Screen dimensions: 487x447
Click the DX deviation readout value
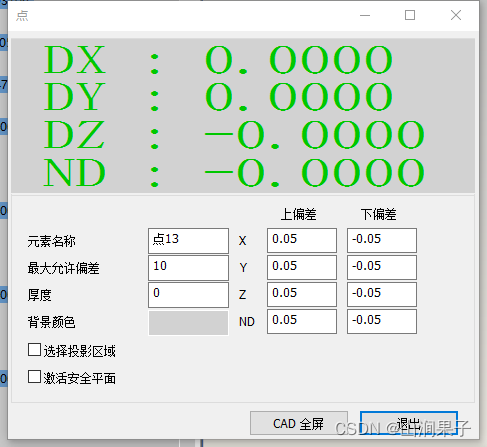click(299, 60)
